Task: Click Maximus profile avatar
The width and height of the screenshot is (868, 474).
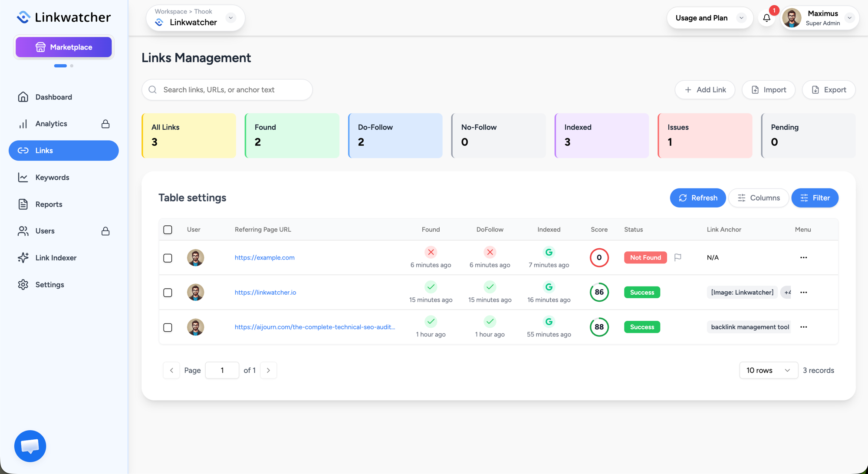Action: coord(792,18)
